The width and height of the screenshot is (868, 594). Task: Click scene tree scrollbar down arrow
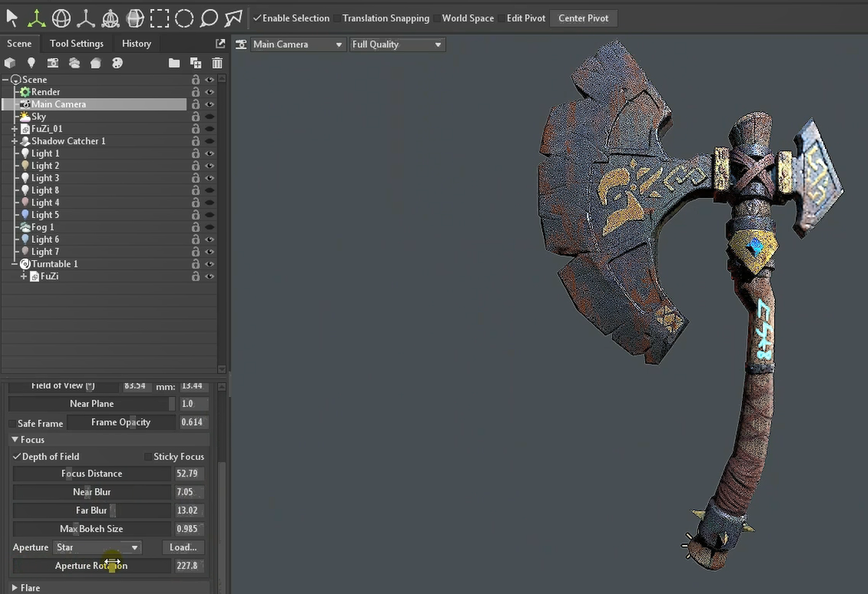pos(222,369)
